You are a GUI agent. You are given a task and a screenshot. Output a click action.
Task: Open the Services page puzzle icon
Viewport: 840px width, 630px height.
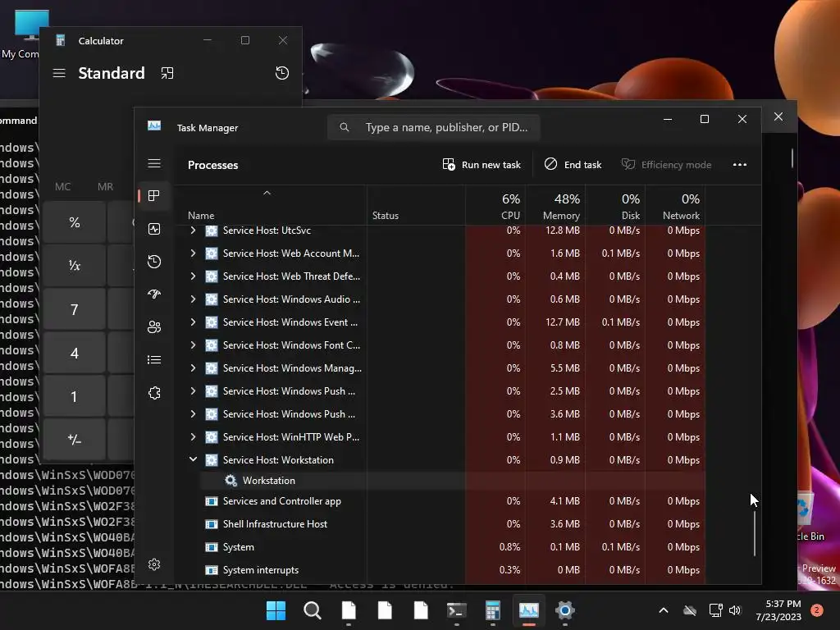[x=154, y=393]
